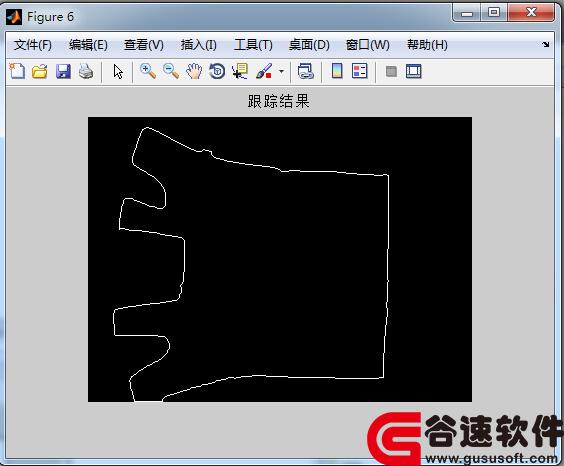
Task: Open the 文件(F) menu
Action: (33, 45)
